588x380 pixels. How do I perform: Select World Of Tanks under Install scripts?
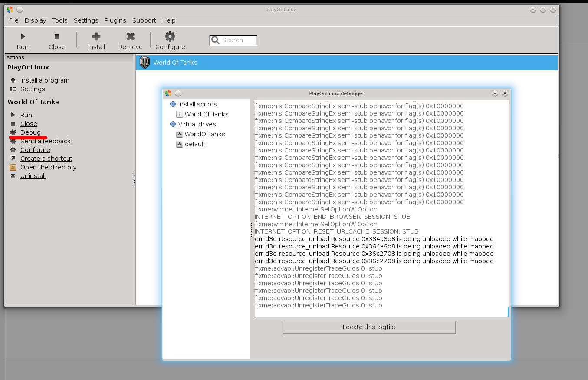click(x=207, y=114)
